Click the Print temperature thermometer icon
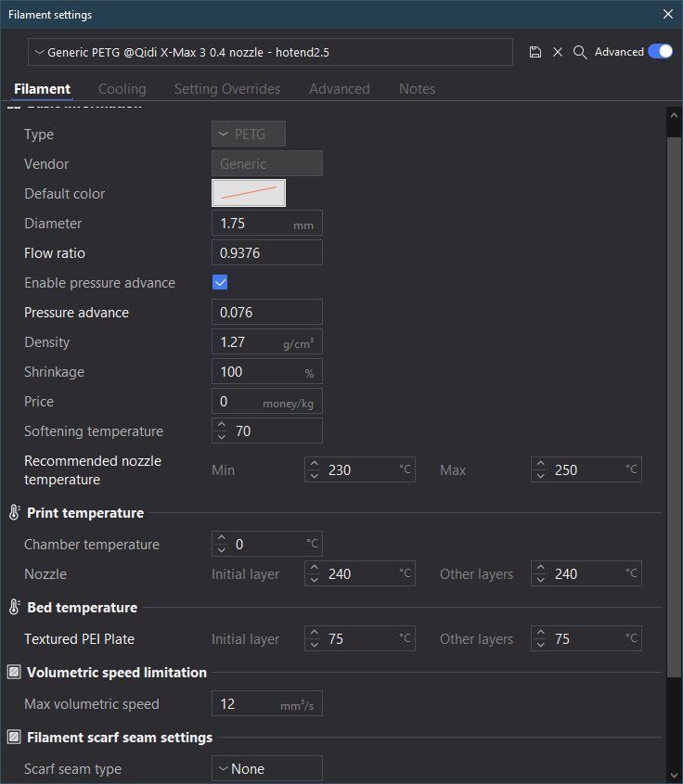The width and height of the screenshot is (683, 784). point(15,513)
